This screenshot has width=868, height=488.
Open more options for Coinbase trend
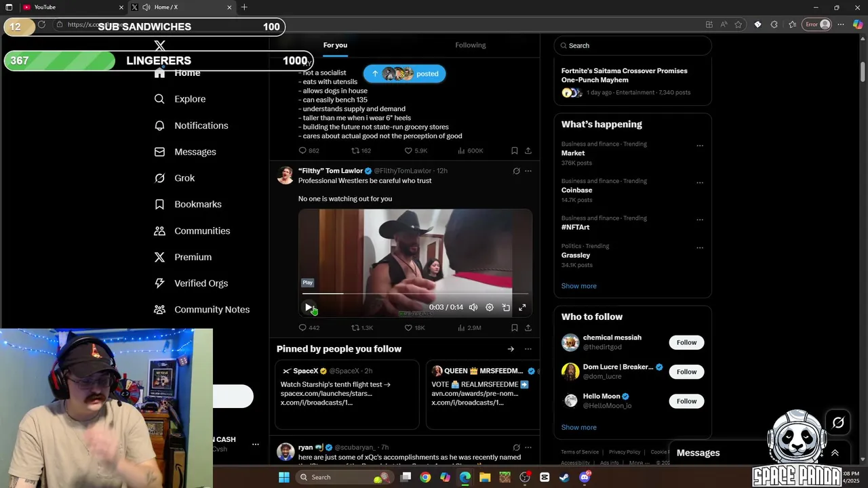(x=700, y=183)
